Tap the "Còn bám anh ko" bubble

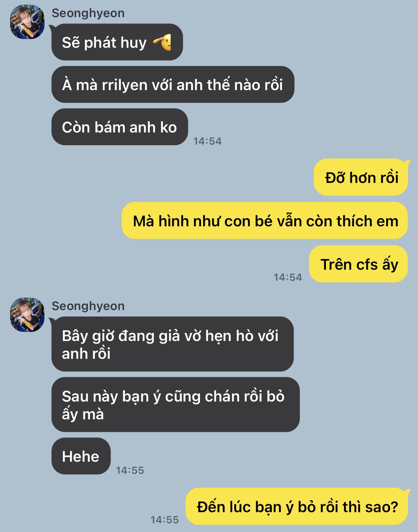pyautogui.click(x=119, y=127)
